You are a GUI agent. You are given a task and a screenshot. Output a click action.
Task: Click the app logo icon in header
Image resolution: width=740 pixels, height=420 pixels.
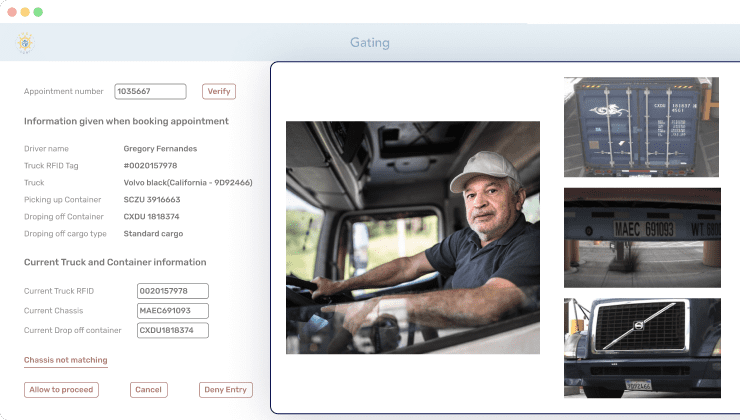[24, 43]
